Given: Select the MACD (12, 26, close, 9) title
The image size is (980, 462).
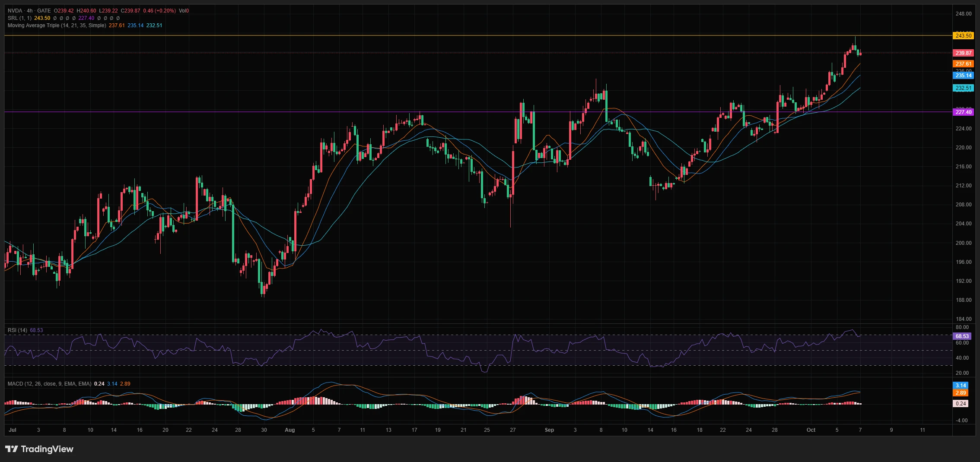Looking at the screenshot, I should [x=49, y=384].
